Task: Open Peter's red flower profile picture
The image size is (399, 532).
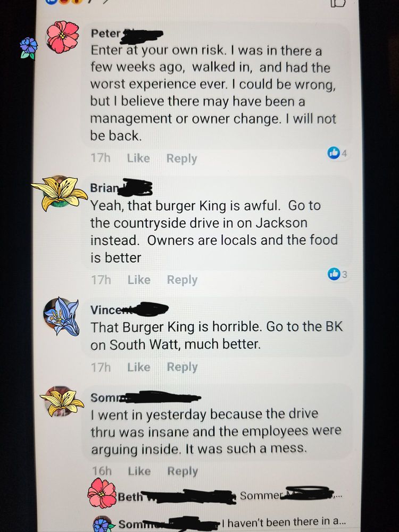Action: (63, 37)
